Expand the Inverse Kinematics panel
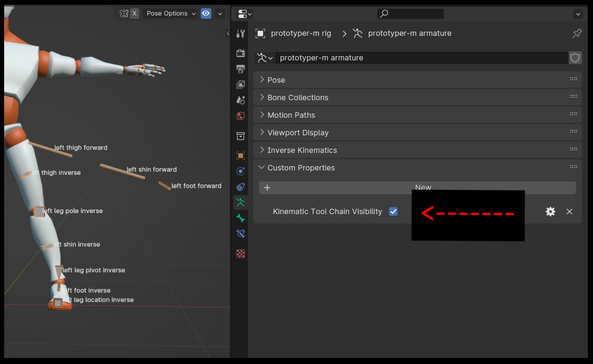593x364 pixels. point(302,150)
